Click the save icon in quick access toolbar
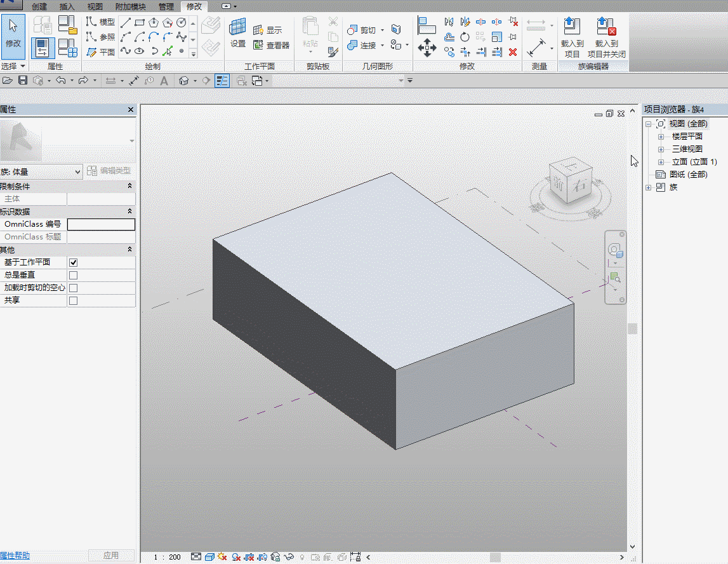 (x=23, y=81)
